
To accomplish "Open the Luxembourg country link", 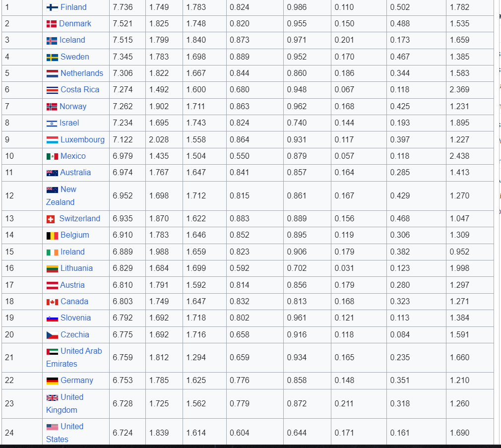I will [82, 139].
